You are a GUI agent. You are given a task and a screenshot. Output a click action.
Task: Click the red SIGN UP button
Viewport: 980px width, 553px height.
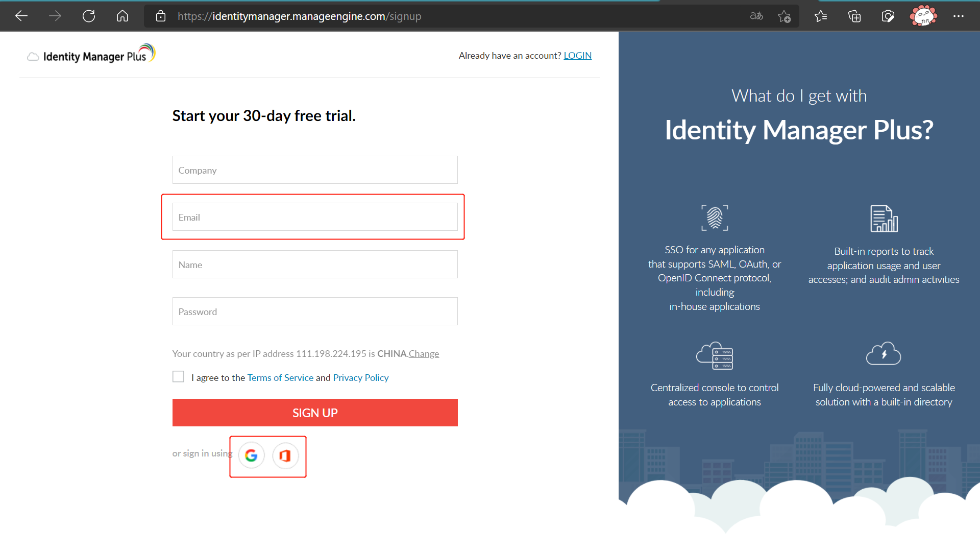[x=315, y=413]
